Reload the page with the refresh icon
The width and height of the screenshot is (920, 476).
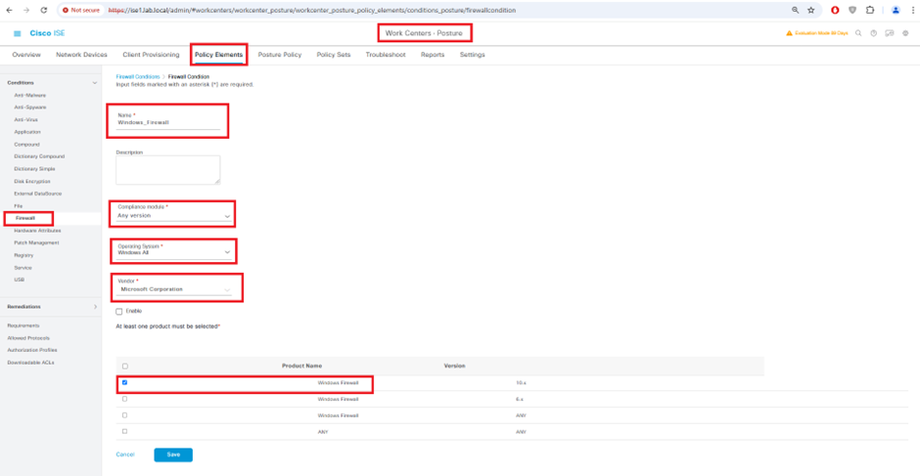click(x=44, y=10)
